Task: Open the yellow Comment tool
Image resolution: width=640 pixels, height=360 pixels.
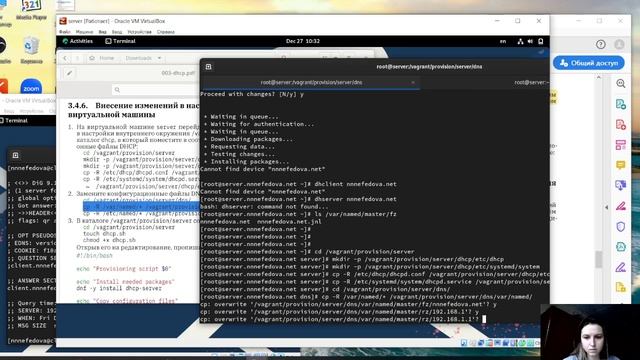Action: [620, 165]
